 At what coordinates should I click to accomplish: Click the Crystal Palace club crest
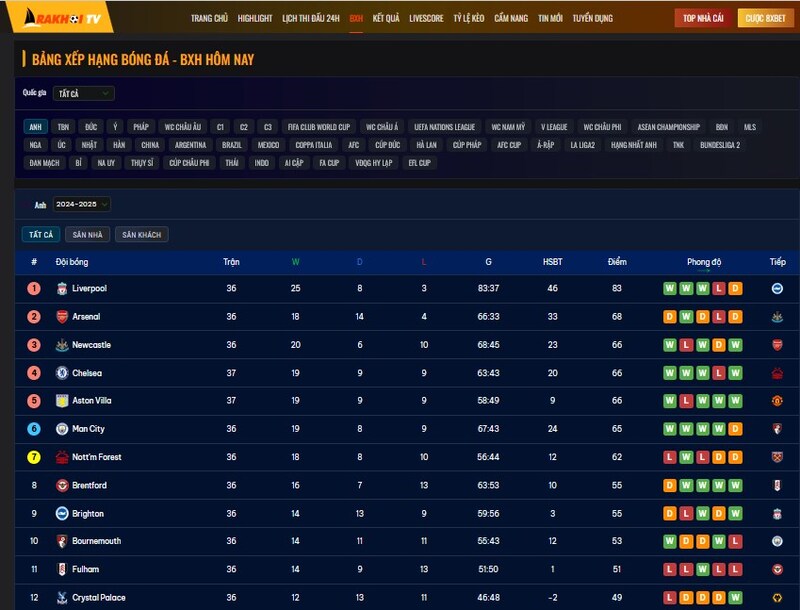coord(62,597)
